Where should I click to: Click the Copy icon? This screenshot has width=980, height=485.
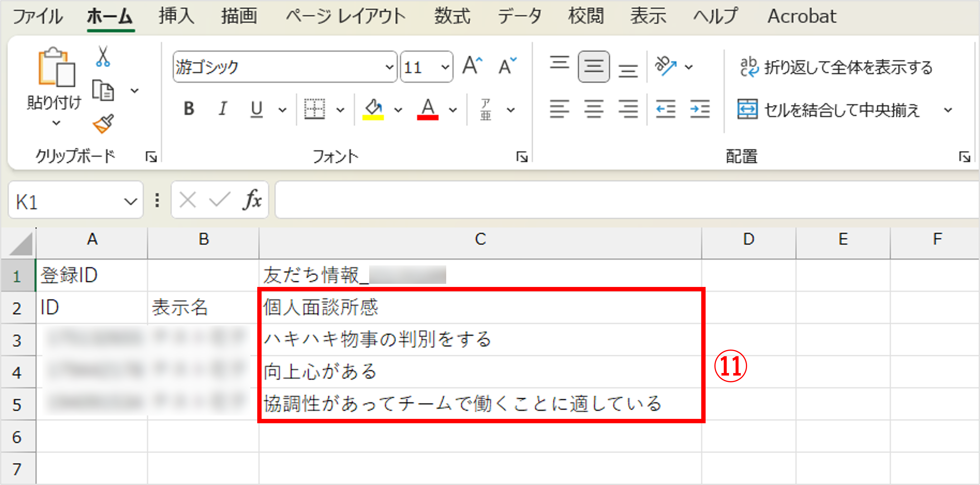[x=103, y=90]
